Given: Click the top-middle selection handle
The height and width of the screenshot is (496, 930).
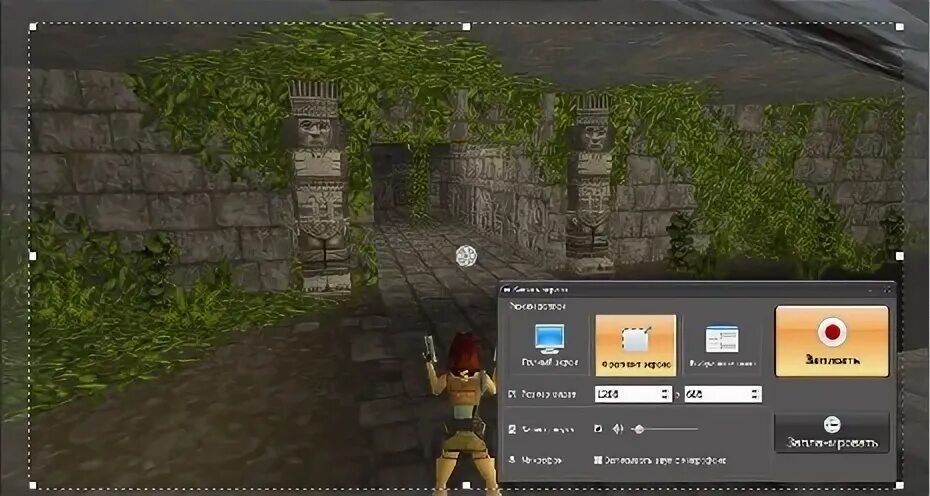Looking at the screenshot, I should [x=466, y=27].
